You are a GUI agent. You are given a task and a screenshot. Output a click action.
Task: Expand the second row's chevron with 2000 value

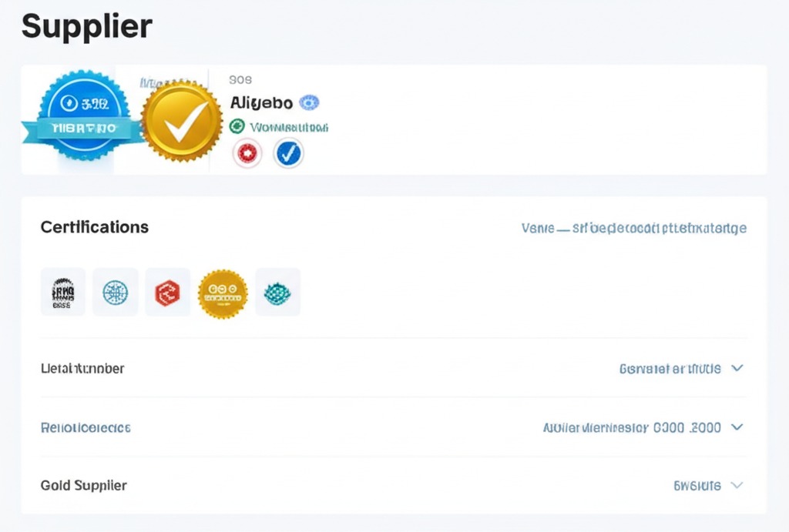pos(737,427)
